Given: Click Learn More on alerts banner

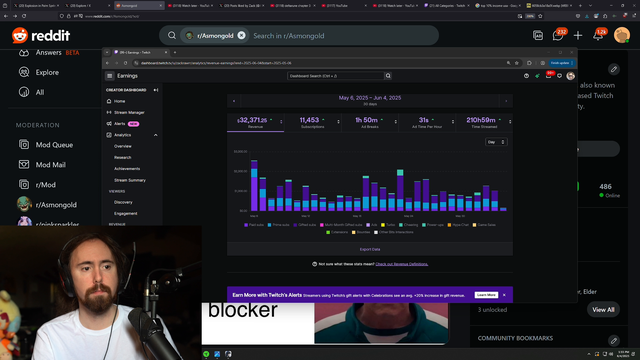Looking at the screenshot, I should [486, 295].
